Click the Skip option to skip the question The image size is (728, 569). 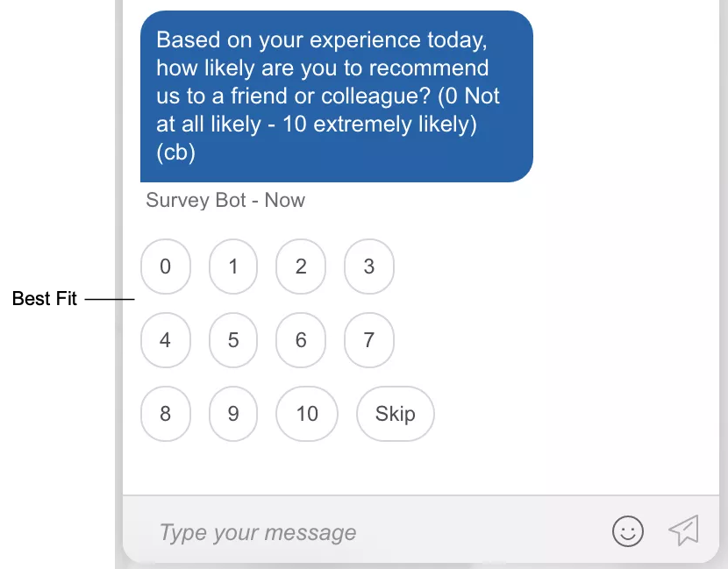pyautogui.click(x=395, y=414)
